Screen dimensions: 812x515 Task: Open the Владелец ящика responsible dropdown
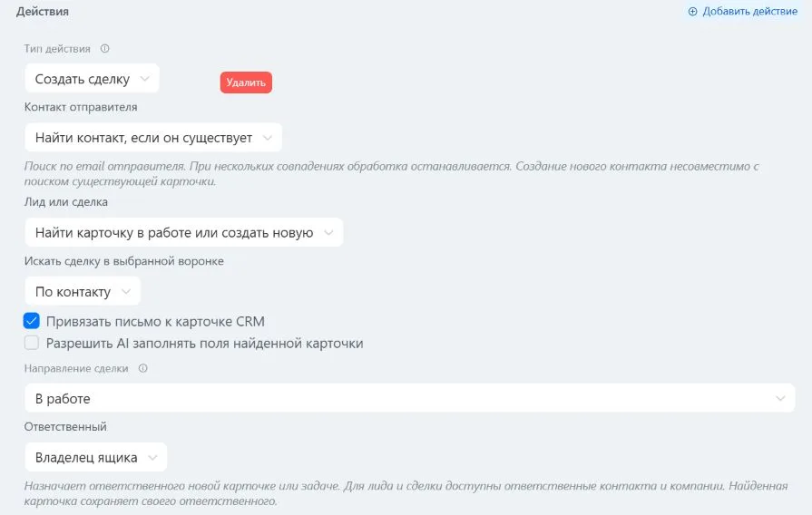[96, 457]
